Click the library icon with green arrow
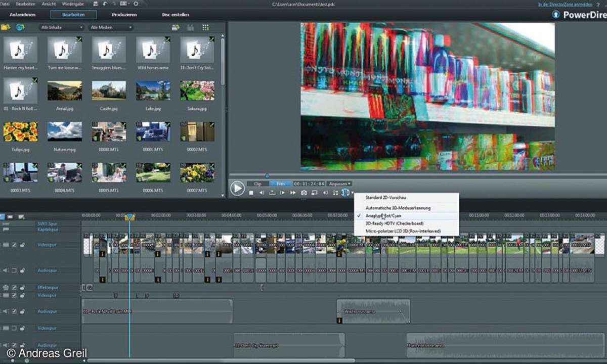 [x=175, y=27]
